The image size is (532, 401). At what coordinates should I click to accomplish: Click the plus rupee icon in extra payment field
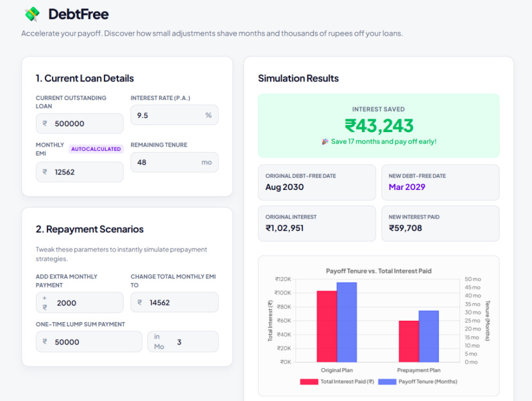tap(44, 303)
